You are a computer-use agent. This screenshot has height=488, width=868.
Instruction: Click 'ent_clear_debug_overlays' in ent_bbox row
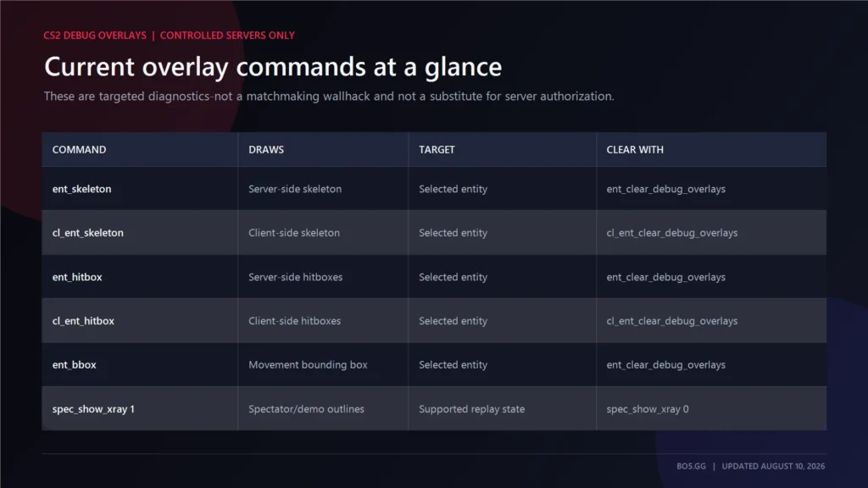(666, 364)
